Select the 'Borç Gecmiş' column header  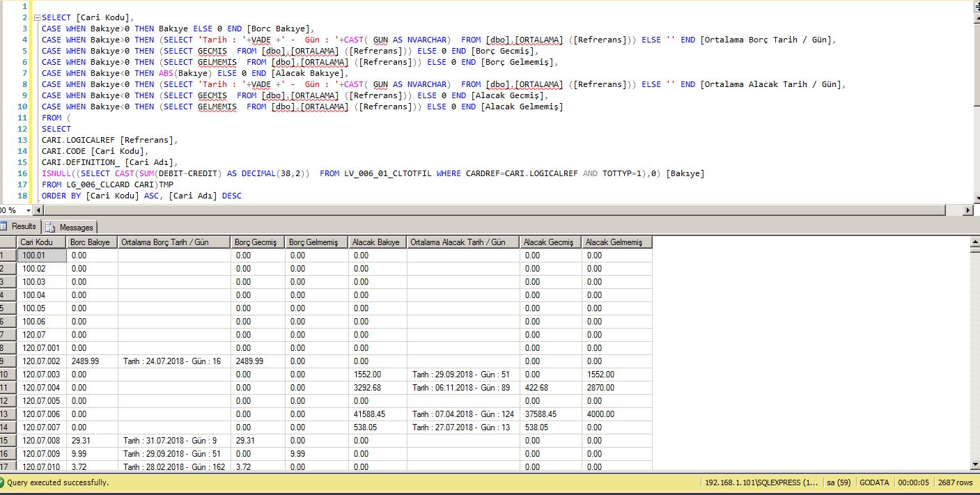coord(257,242)
